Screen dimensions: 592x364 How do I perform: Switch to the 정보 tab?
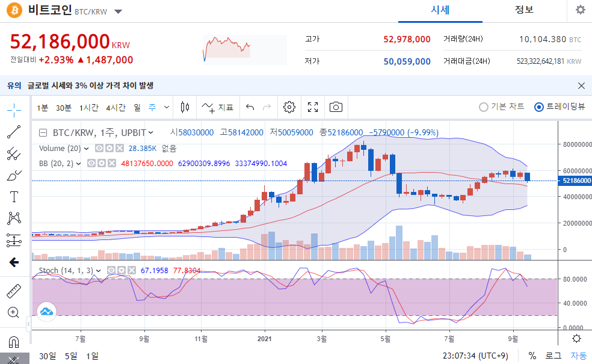coord(524,10)
